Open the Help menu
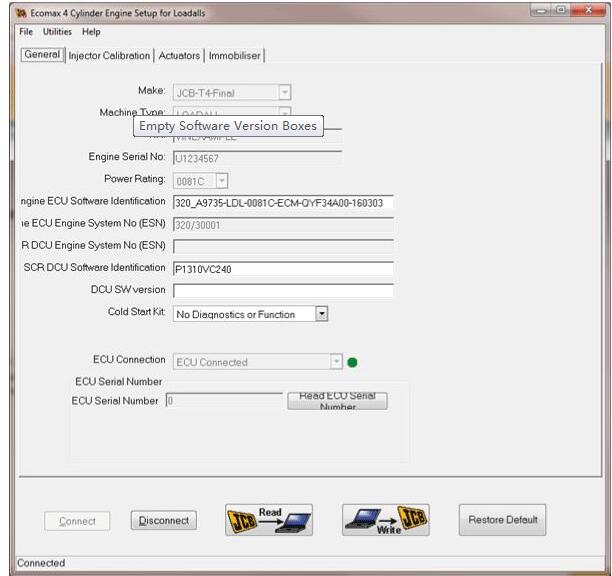The image size is (612, 576). click(x=91, y=32)
